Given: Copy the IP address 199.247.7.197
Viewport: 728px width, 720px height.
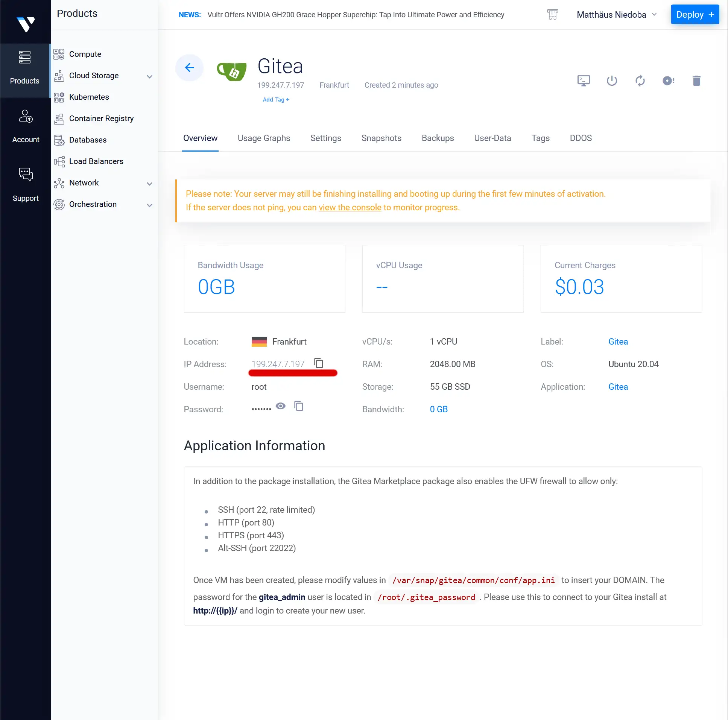Looking at the screenshot, I should [x=319, y=363].
